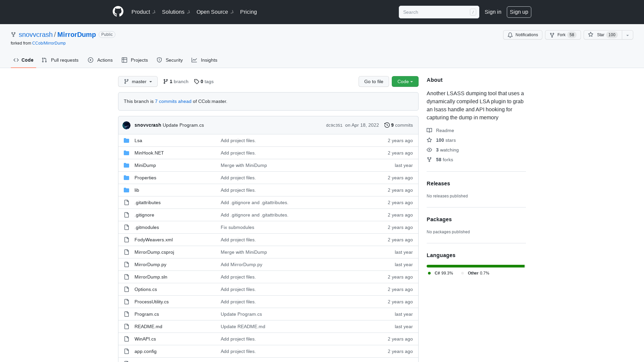This screenshot has width=644, height=362.
Task: Click the Sign in link
Action: coord(493,12)
